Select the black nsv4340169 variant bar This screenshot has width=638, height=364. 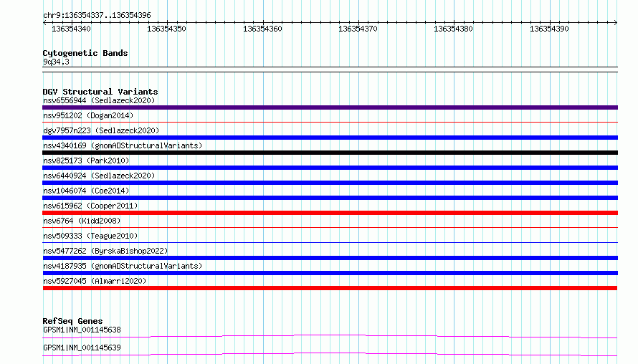point(330,153)
